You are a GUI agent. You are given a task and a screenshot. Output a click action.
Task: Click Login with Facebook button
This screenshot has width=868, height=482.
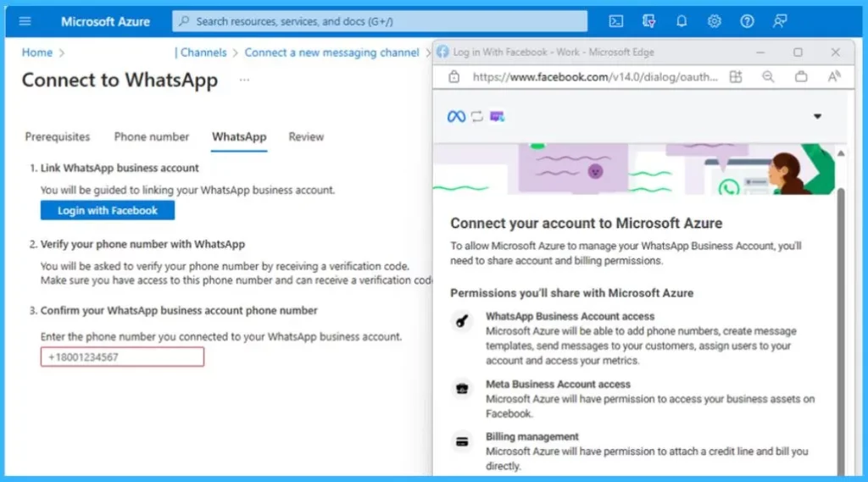point(108,210)
